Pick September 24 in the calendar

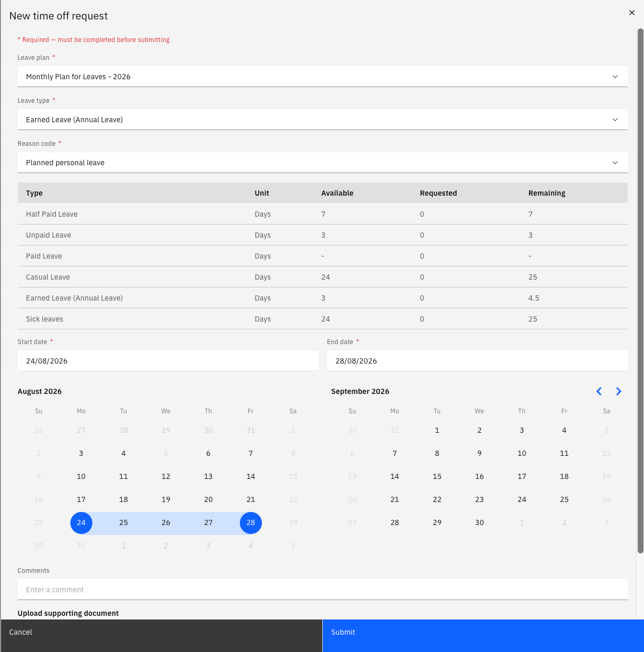coord(522,500)
